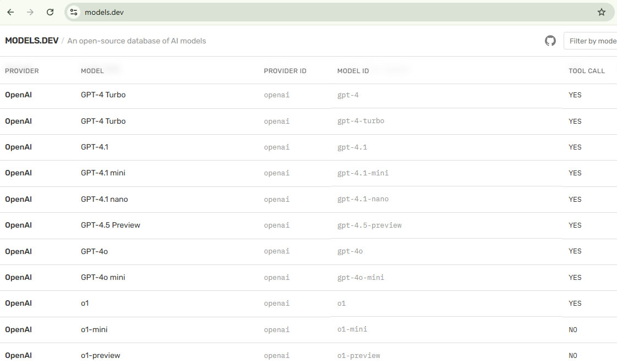Click the 'GPT-4.1' model name

[x=95, y=147]
